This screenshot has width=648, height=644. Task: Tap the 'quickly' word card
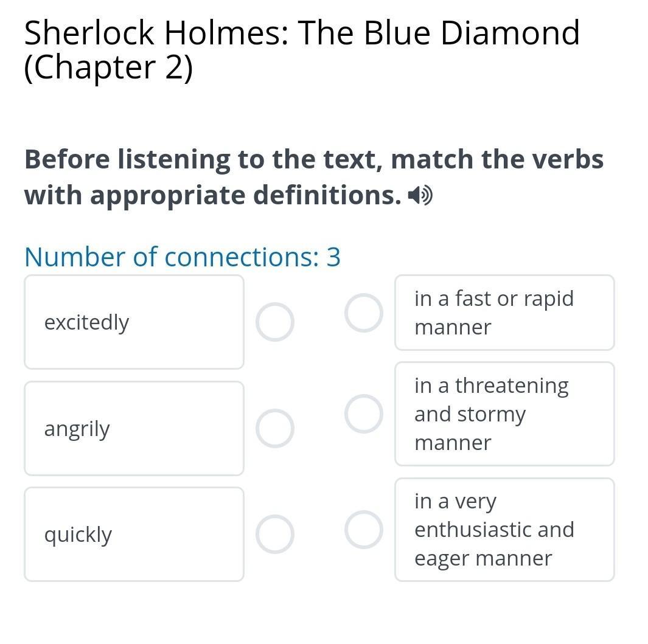coord(134,534)
